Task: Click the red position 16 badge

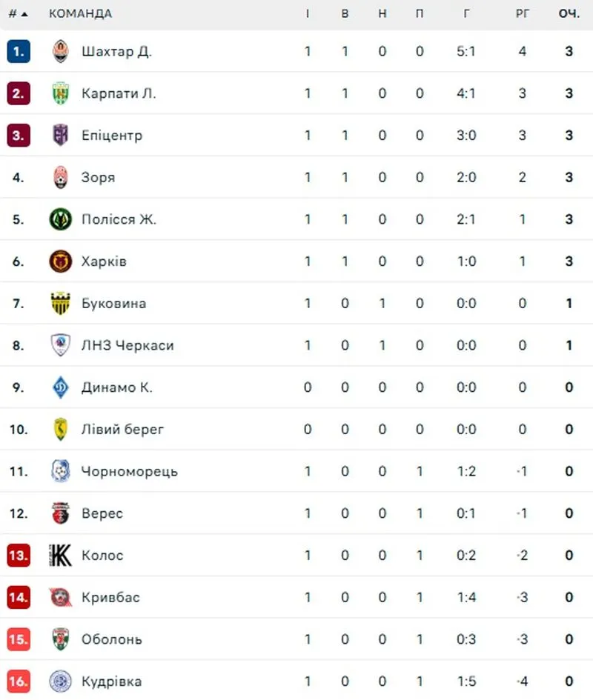Action: [19, 681]
